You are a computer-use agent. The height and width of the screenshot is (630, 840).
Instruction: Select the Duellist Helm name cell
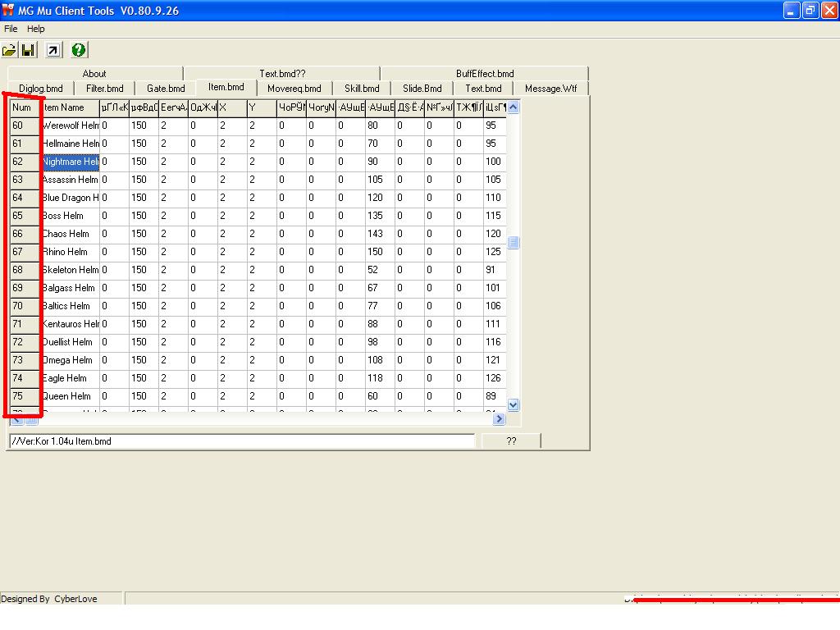[x=71, y=342]
